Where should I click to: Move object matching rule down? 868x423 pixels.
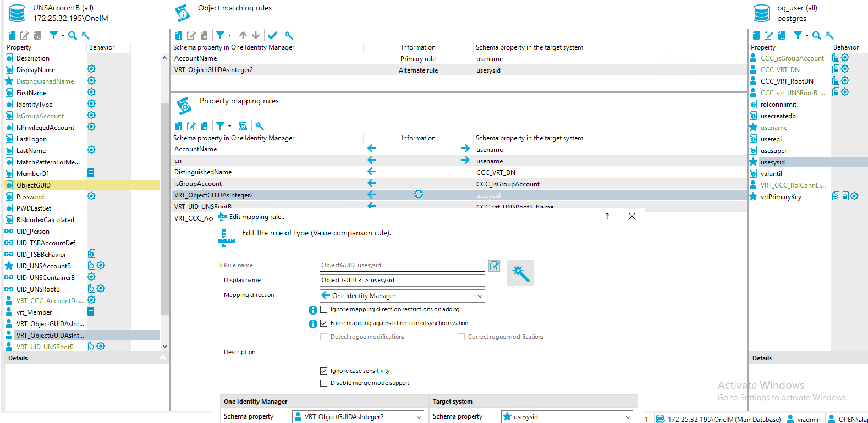(256, 35)
